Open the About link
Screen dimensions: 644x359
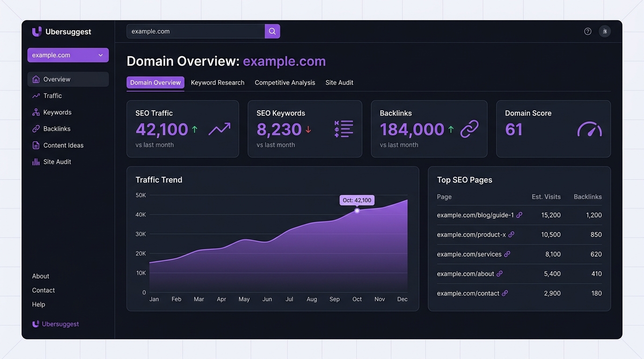[x=41, y=276]
